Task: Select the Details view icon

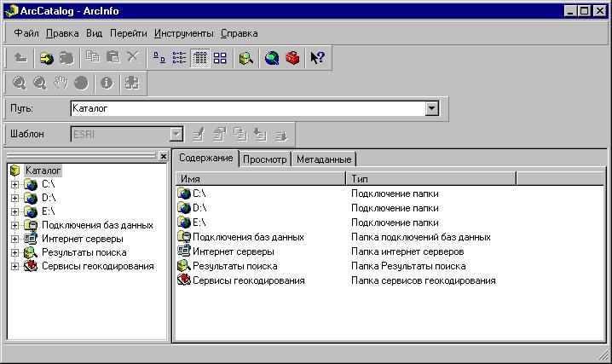Action: click(x=199, y=58)
